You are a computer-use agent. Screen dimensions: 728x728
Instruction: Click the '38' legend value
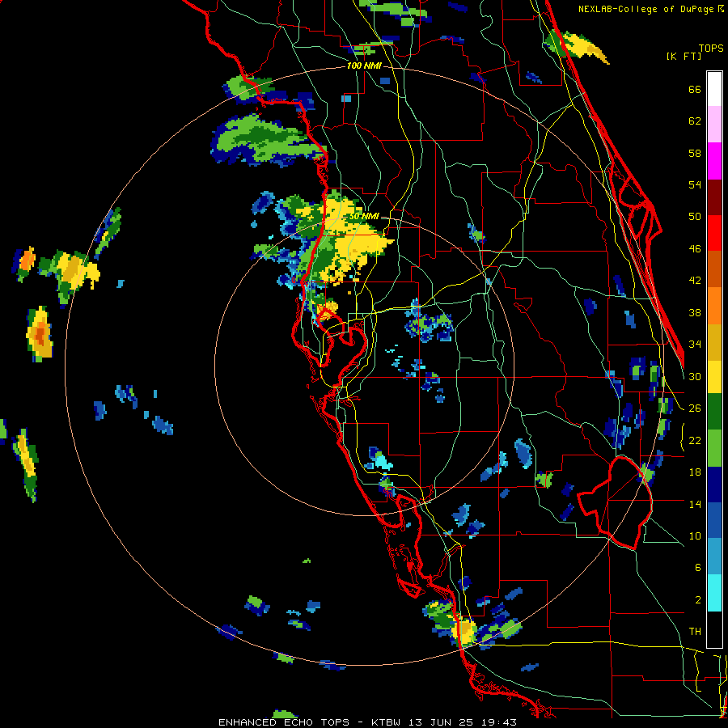tap(695, 313)
